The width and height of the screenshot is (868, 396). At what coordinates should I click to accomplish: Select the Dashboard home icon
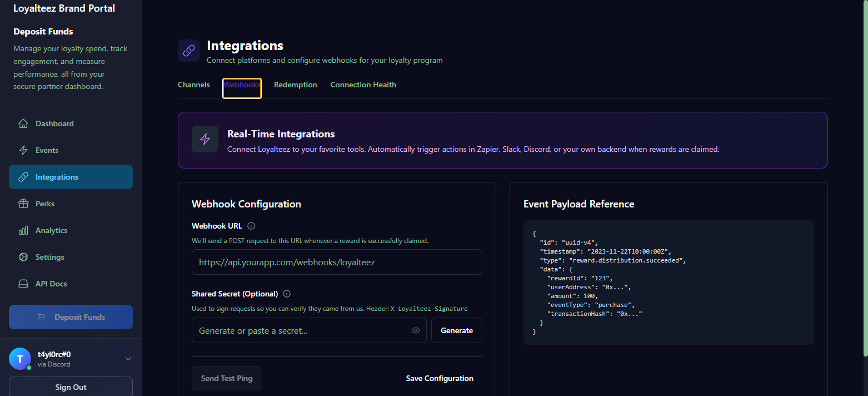23,123
